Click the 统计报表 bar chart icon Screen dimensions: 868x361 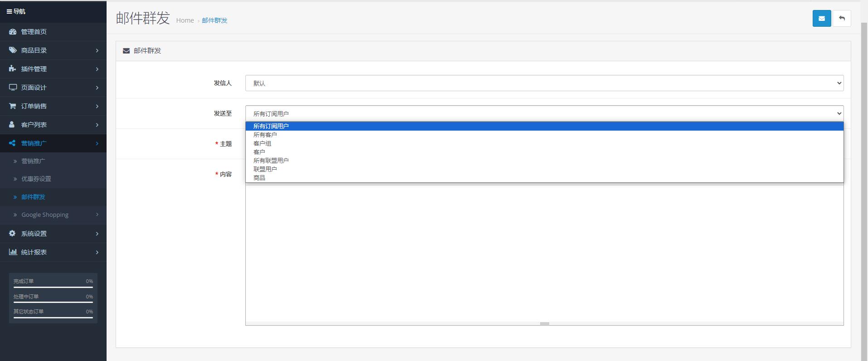13,252
